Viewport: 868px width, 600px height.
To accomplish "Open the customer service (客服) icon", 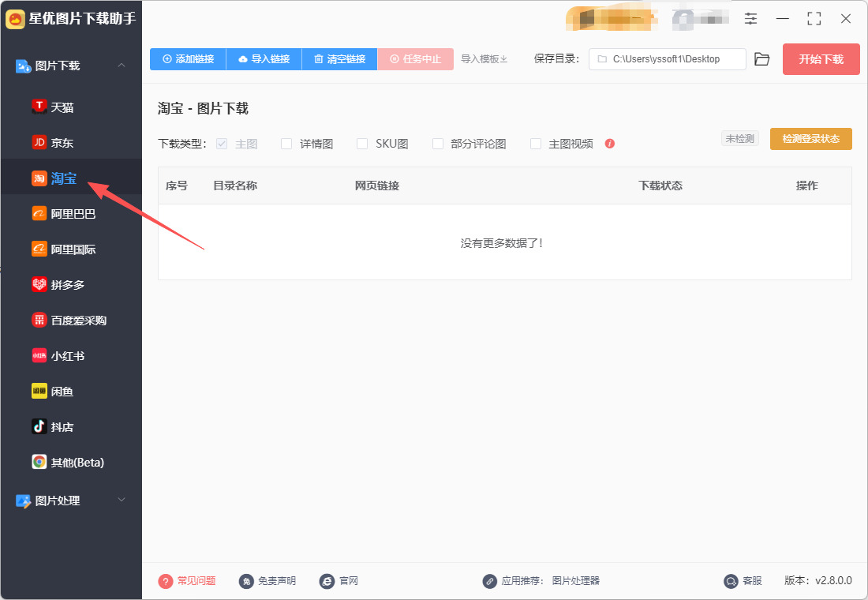I will (x=731, y=580).
